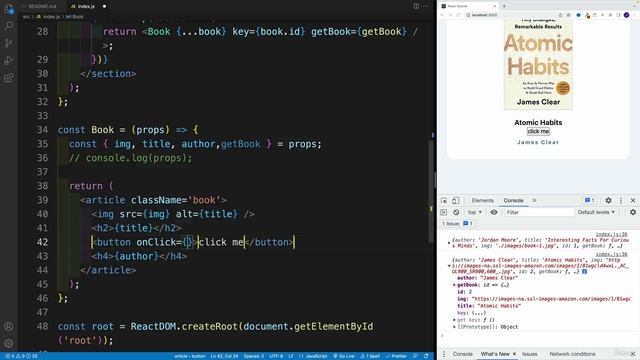Click the browser share icon

point(560,15)
